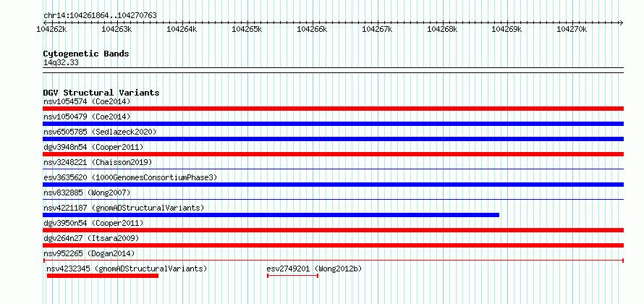This screenshot has width=644, height=304.
Task: Click the 104262k ruler position label
Action: (x=52, y=29)
